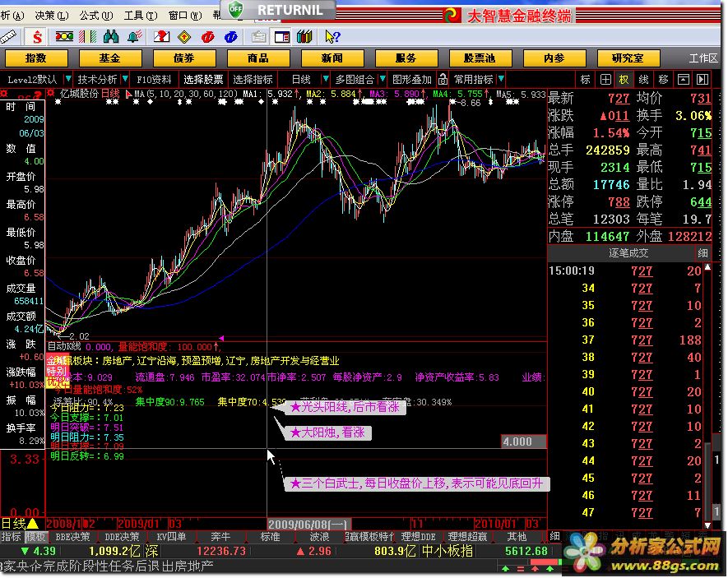This screenshot has height=578, width=728.
Task: Open the 工具(T) menu
Action: click(141, 16)
